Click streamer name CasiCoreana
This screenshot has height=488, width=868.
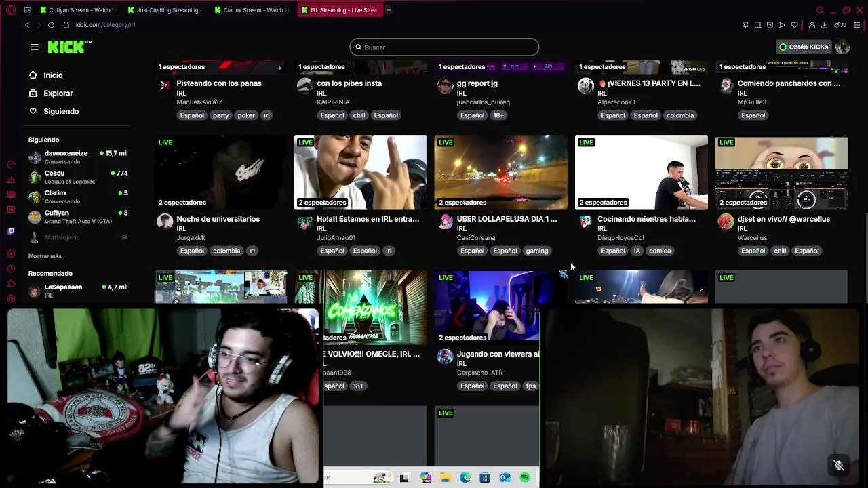pyautogui.click(x=476, y=238)
